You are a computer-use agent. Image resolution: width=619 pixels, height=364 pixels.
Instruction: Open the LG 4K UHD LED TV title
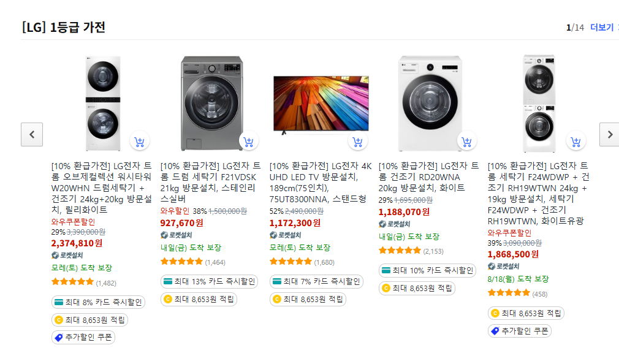point(321,182)
